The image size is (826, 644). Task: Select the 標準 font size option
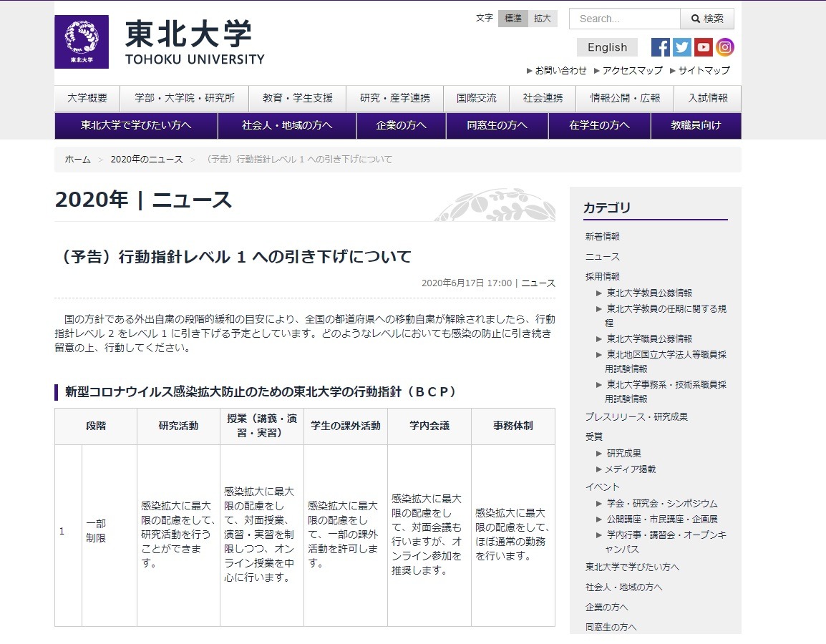pyautogui.click(x=512, y=19)
